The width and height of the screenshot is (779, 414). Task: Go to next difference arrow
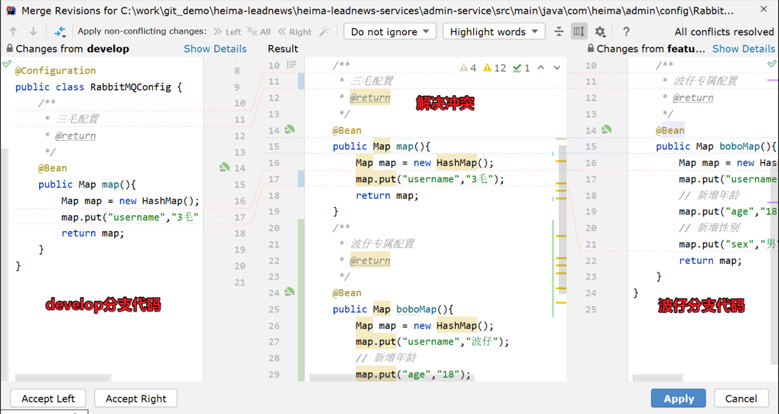(33, 31)
